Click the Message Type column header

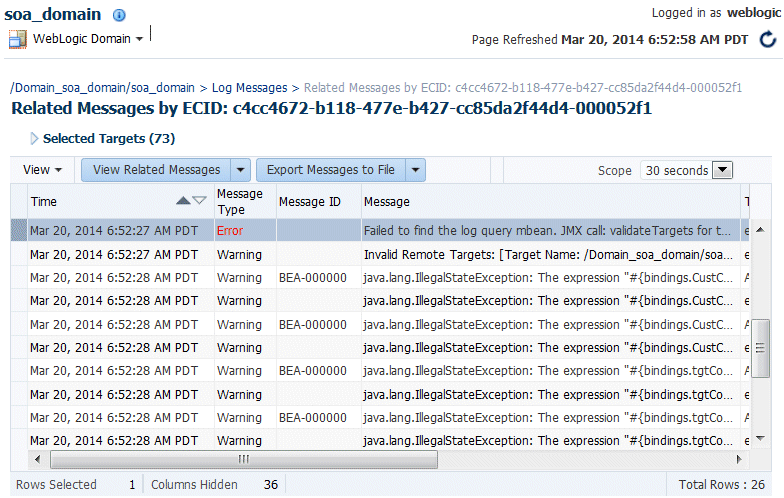click(x=245, y=202)
